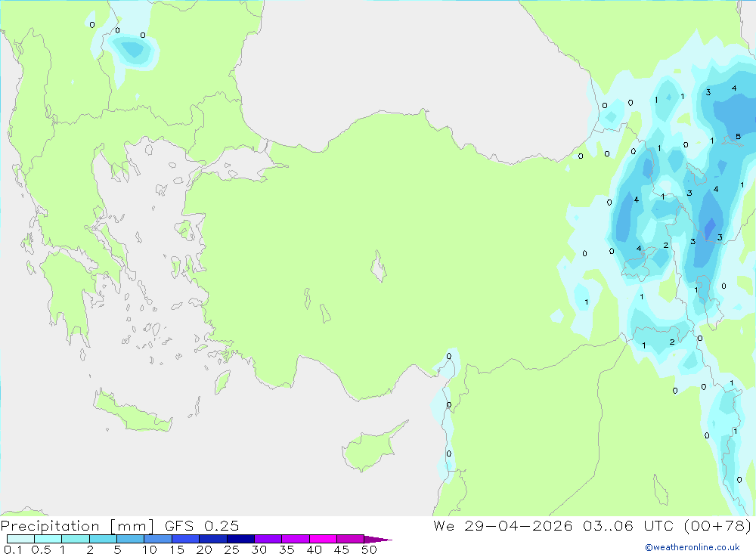Click the legend label "50"

tap(369, 549)
